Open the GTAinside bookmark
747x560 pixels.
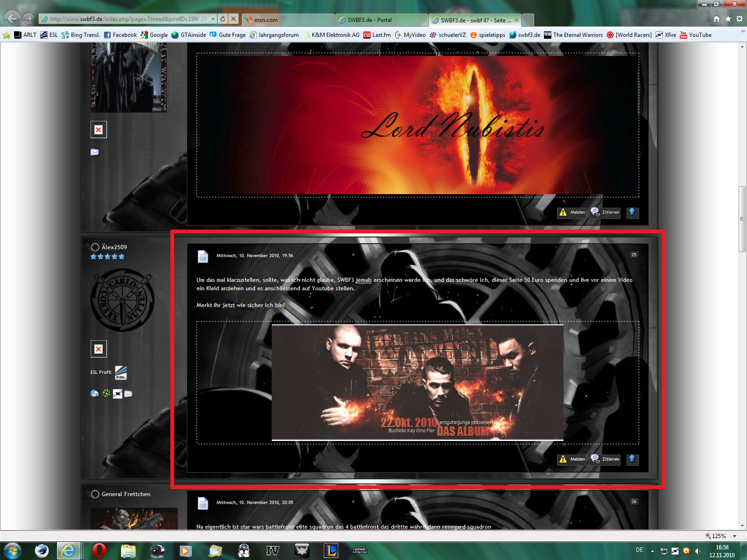(189, 35)
